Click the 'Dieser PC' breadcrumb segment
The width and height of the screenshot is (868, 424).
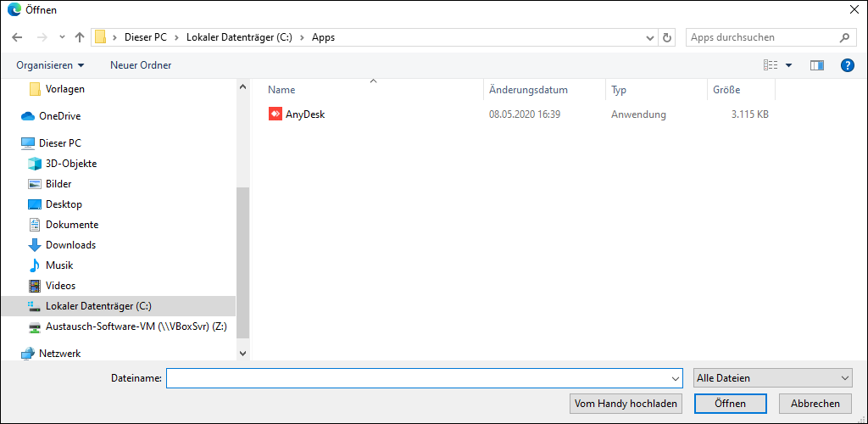[145, 37]
